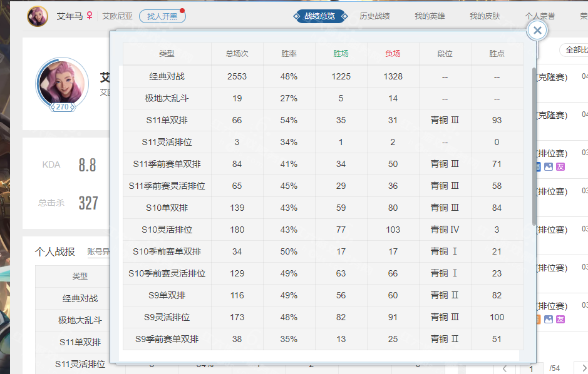The height and width of the screenshot is (374, 588).
Task: Open the 个人荣誉 tab
Action: [x=540, y=16]
